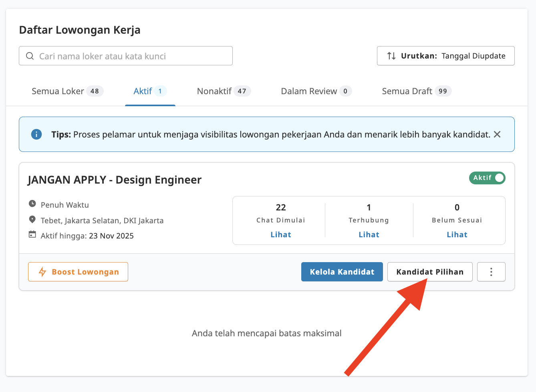Click the clock icon beside Penuh Waktu

click(32, 204)
